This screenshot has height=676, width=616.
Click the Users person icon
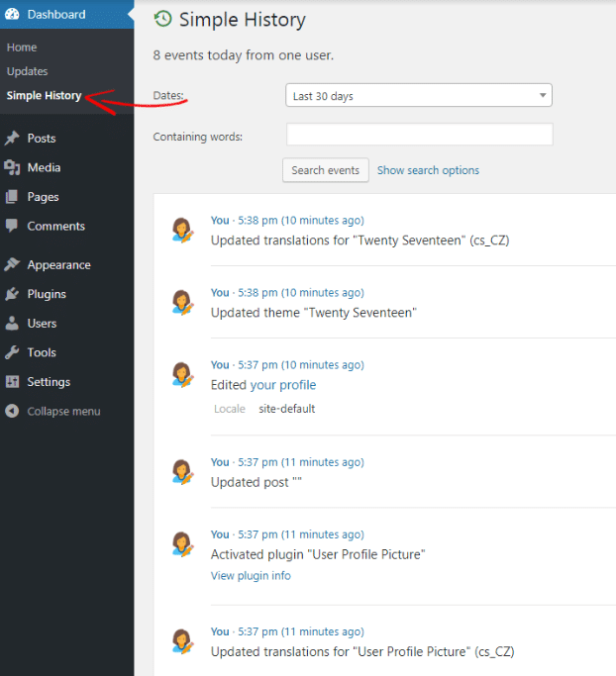tap(12, 324)
